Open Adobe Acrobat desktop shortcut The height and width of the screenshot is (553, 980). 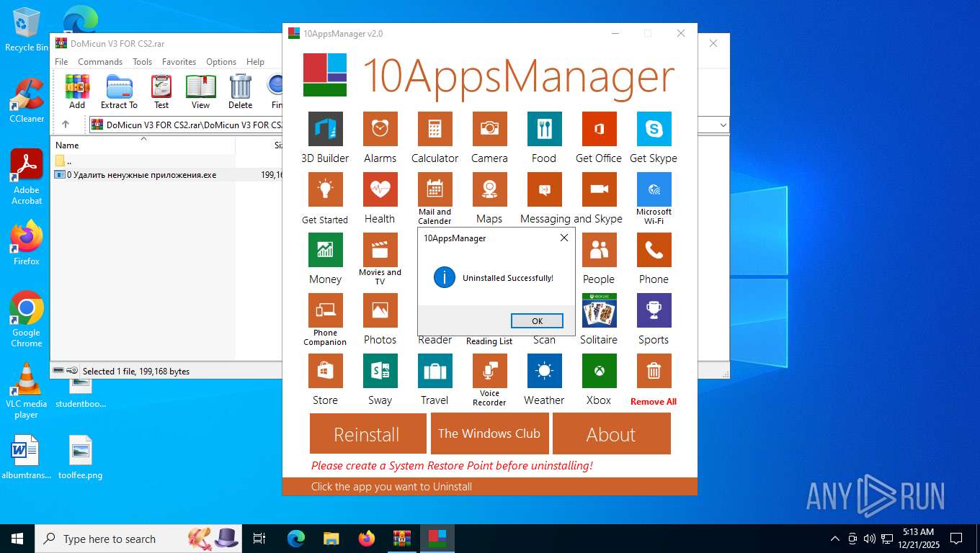(x=27, y=177)
